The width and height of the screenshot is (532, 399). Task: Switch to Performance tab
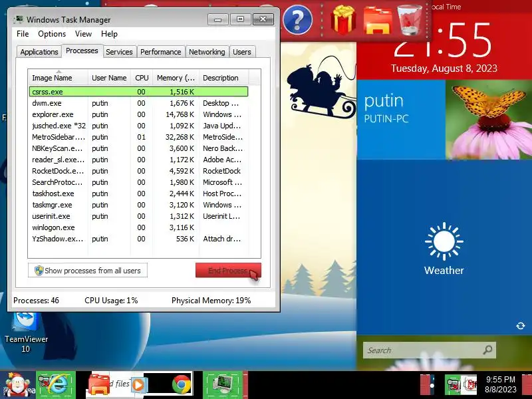160,52
